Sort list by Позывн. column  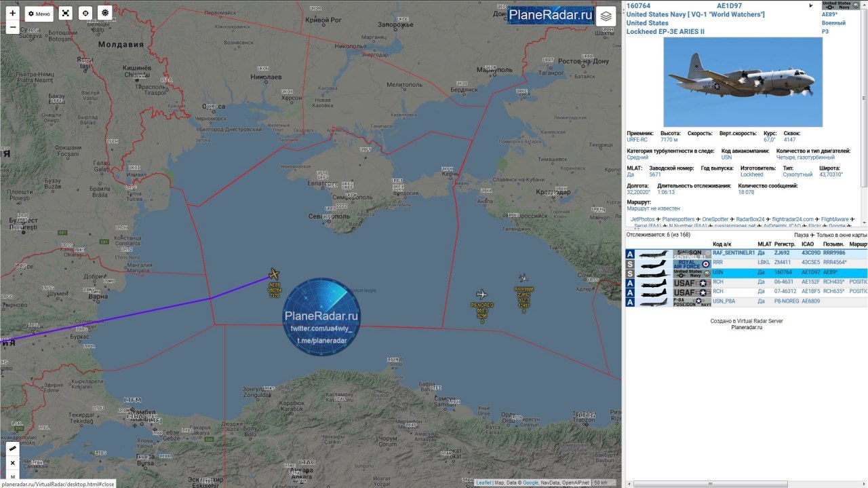point(833,244)
